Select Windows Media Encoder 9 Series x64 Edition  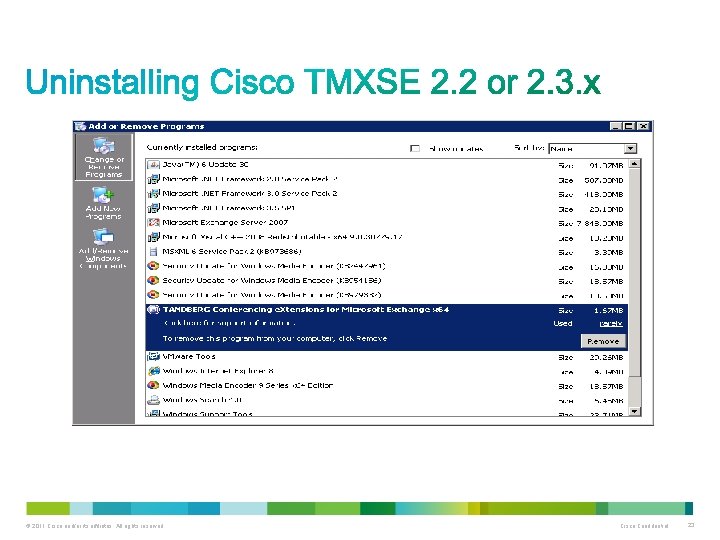tap(387, 385)
